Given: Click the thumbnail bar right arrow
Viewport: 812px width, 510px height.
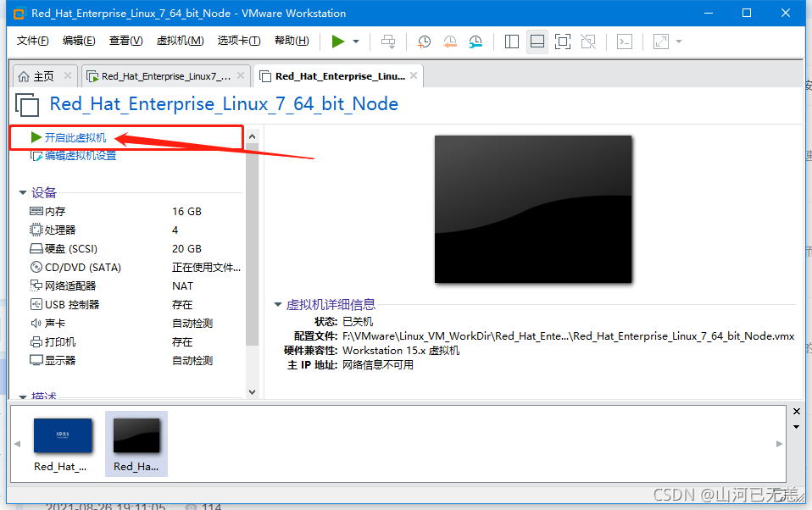Looking at the screenshot, I should tap(779, 444).
